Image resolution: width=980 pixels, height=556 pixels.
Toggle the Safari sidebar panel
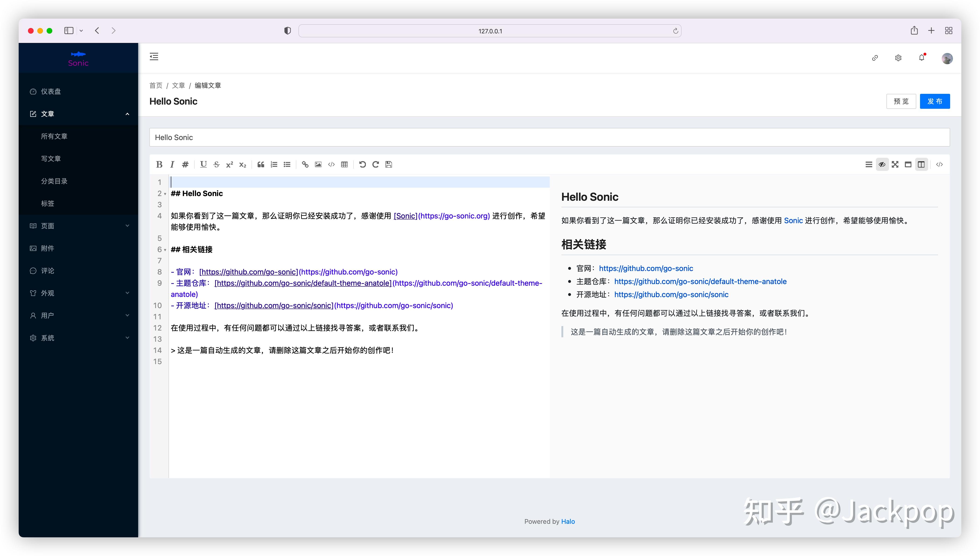(69, 31)
